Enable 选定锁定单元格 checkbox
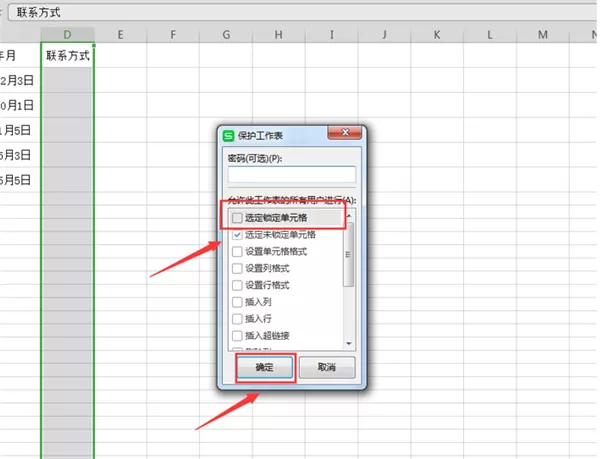This screenshot has height=459, width=600. (x=237, y=218)
